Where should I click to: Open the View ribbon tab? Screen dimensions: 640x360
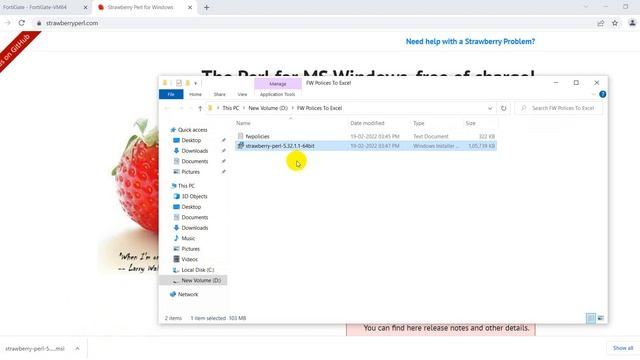(242, 94)
